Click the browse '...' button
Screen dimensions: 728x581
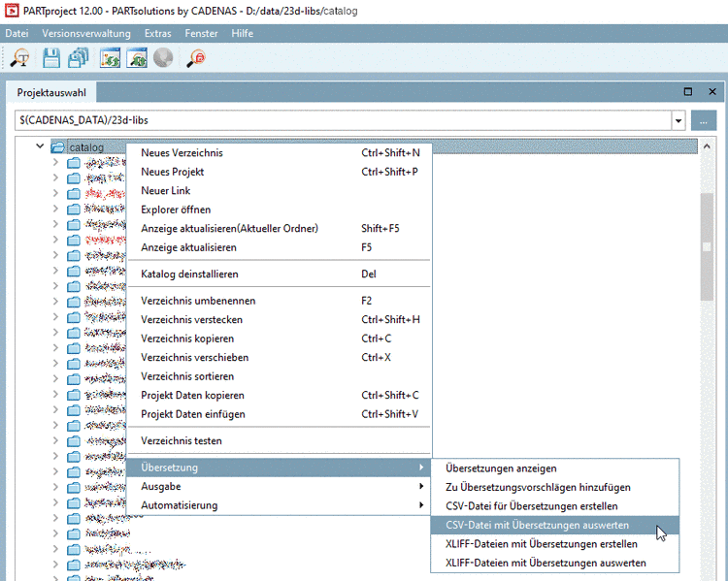[704, 120]
